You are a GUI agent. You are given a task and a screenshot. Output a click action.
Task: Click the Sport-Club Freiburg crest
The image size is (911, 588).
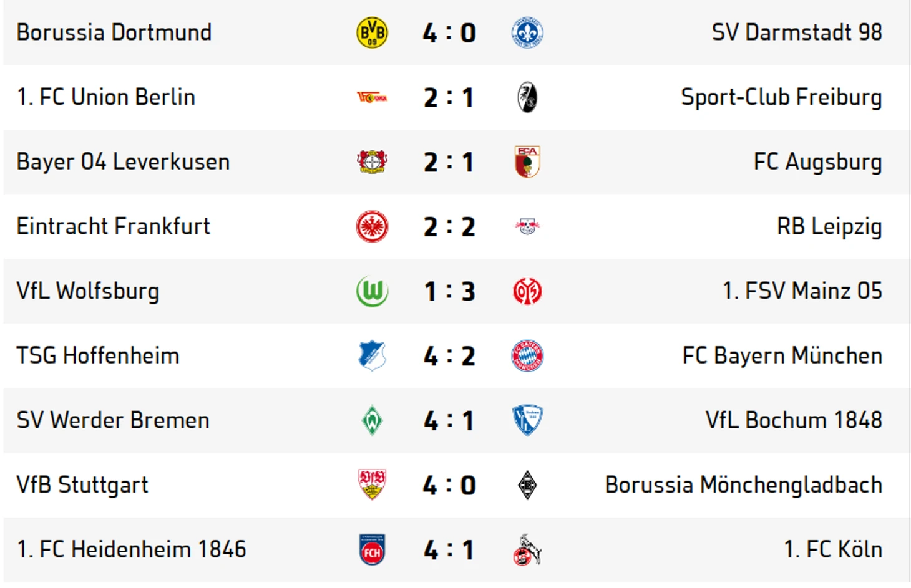pos(527,97)
